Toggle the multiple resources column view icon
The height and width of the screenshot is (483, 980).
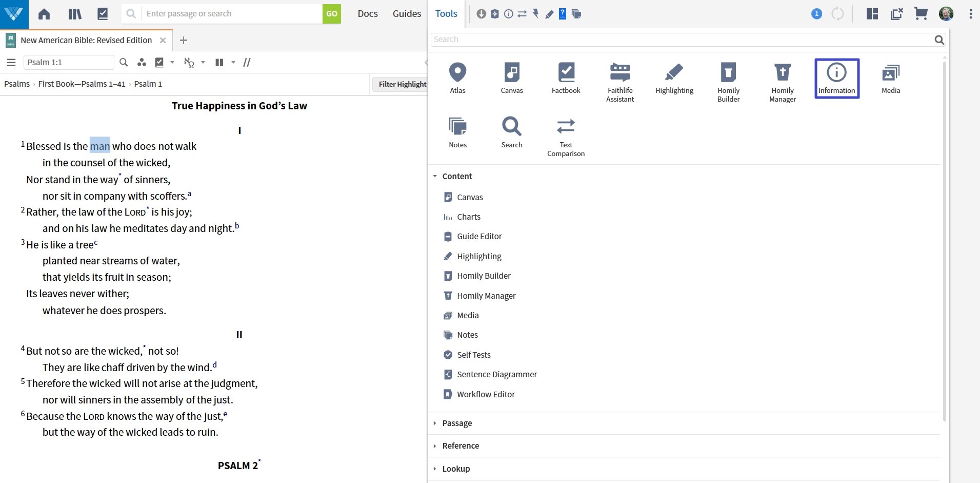219,62
